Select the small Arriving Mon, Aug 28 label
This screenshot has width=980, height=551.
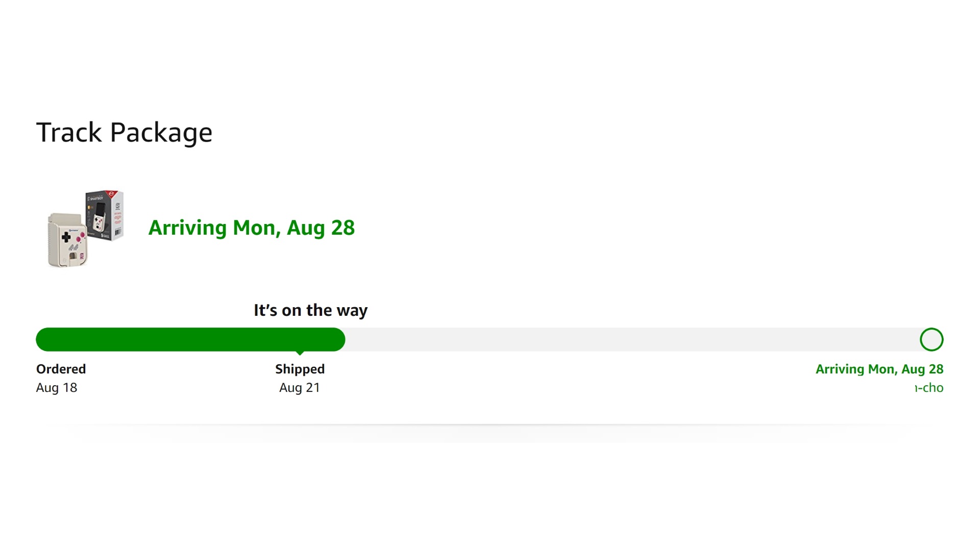coord(879,369)
